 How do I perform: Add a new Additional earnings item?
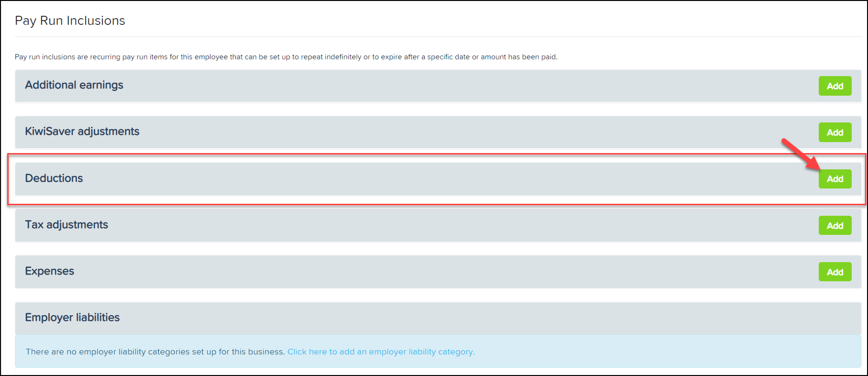click(x=835, y=86)
